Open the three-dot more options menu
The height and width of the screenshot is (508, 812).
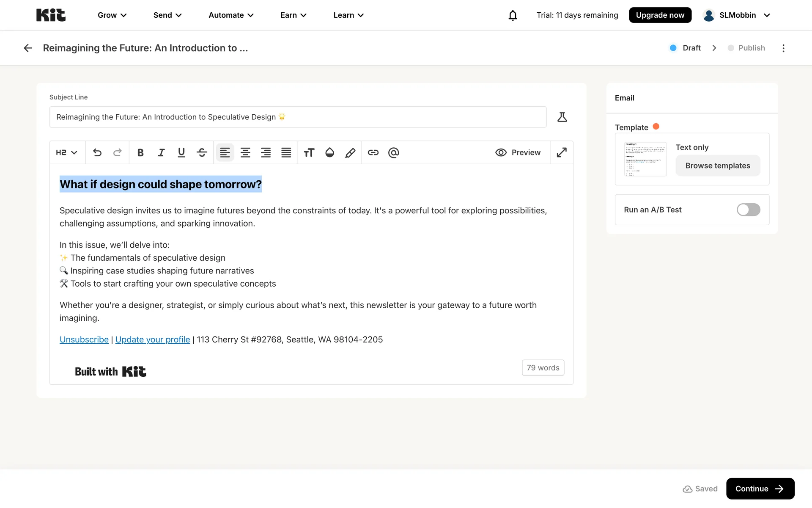(x=783, y=48)
